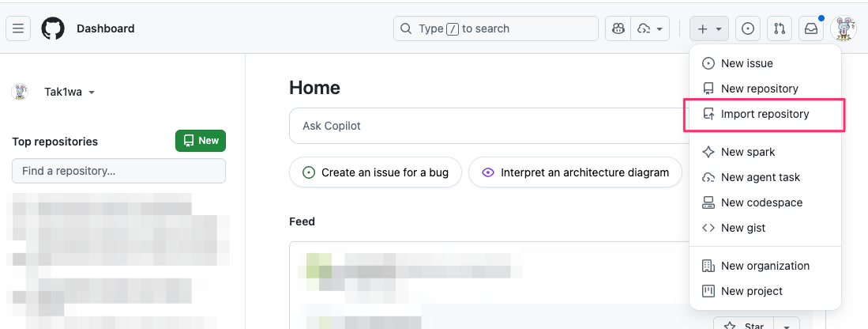Choose New repository menu entry

[759, 89]
